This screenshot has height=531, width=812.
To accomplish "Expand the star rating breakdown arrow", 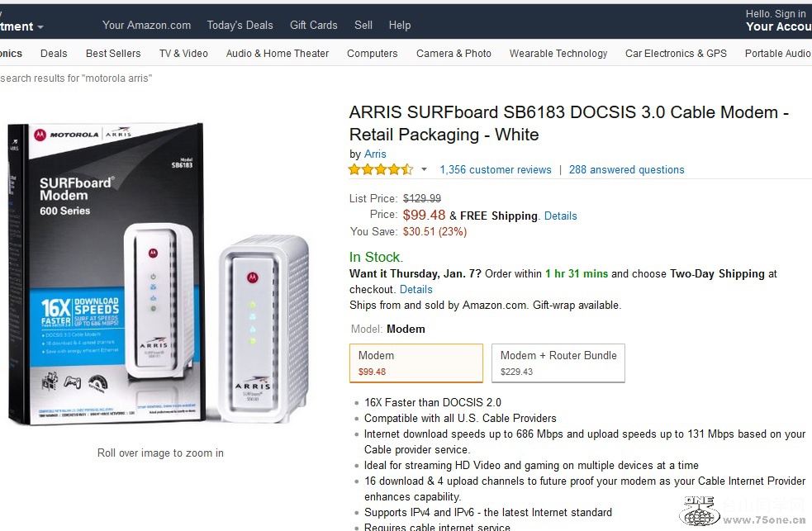I will click(425, 170).
